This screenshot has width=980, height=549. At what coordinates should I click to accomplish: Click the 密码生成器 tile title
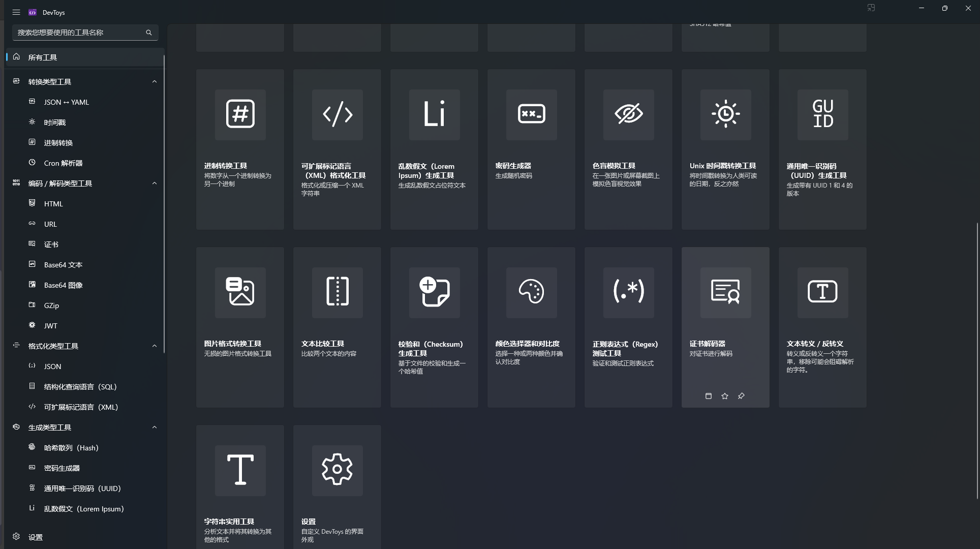click(x=513, y=166)
